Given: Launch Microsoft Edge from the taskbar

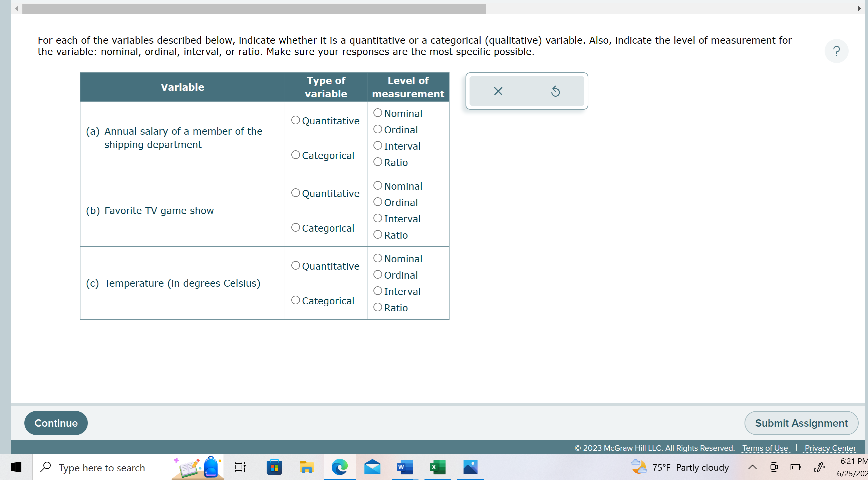Looking at the screenshot, I should (339, 467).
